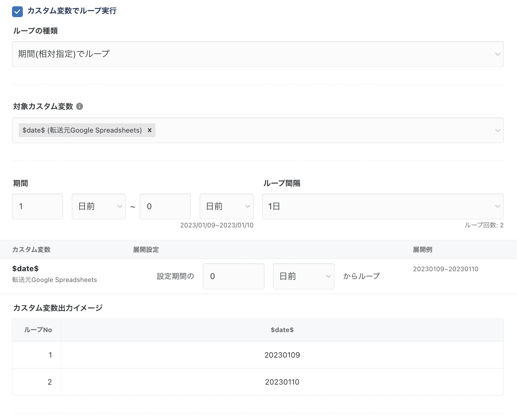Open the ループ間隔 dropdown showing 1日
Image resolution: width=517 pixels, height=420 pixels.
click(x=383, y=206)
